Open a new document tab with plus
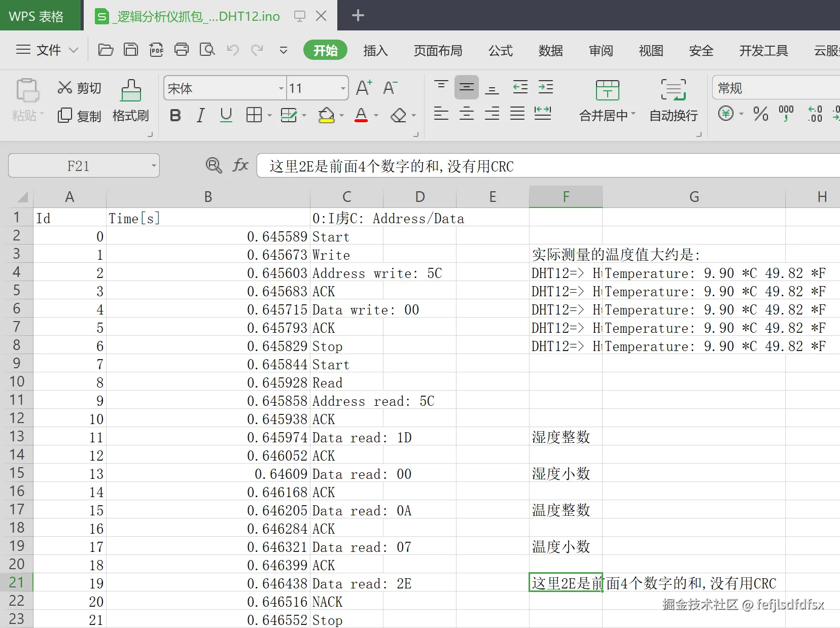 tap(358, 15)
